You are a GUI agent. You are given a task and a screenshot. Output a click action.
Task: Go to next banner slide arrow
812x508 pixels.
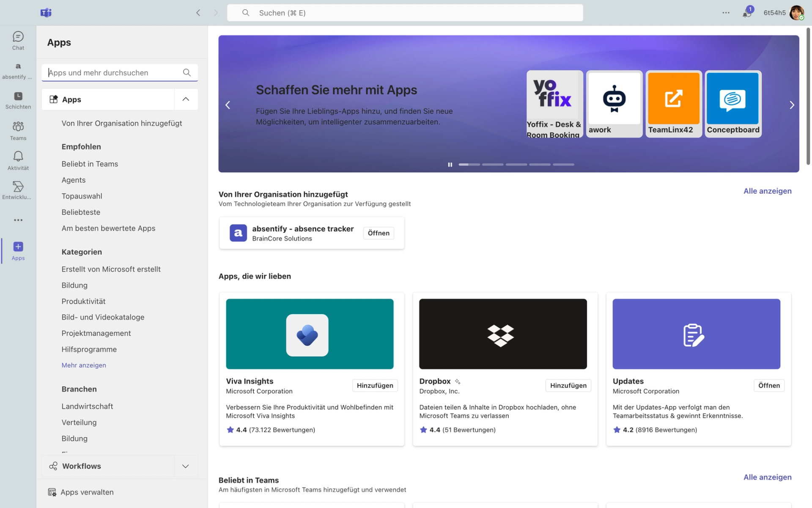tap(792, 105)
